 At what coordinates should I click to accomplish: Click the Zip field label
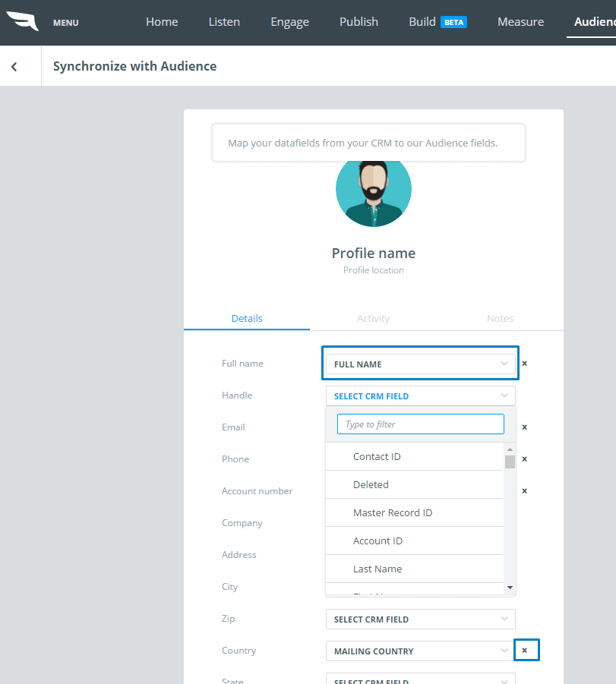[x=229, y=619]
